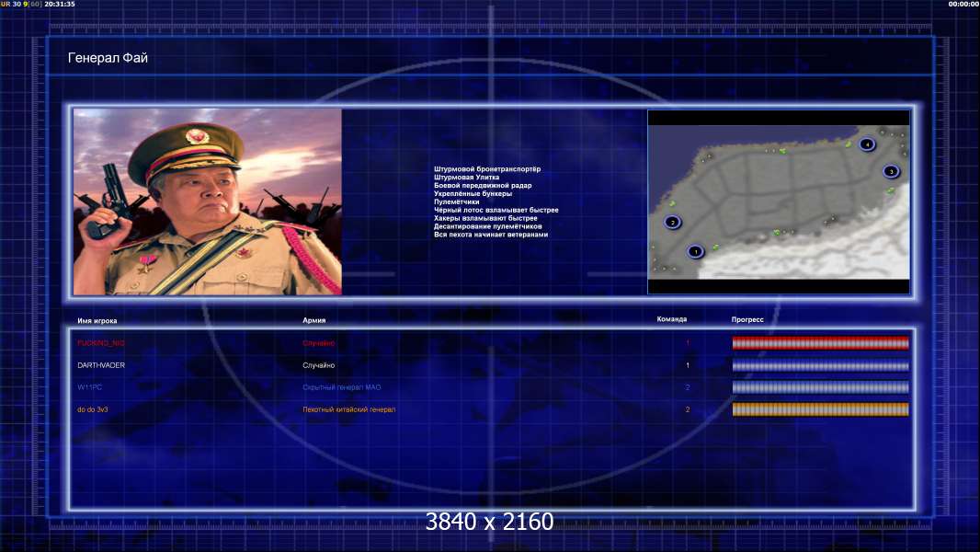The width and height of the screenshot is (980, 552).
Task: Click DARTHVADER's army 'Случайно'
Action: (318, 365)
